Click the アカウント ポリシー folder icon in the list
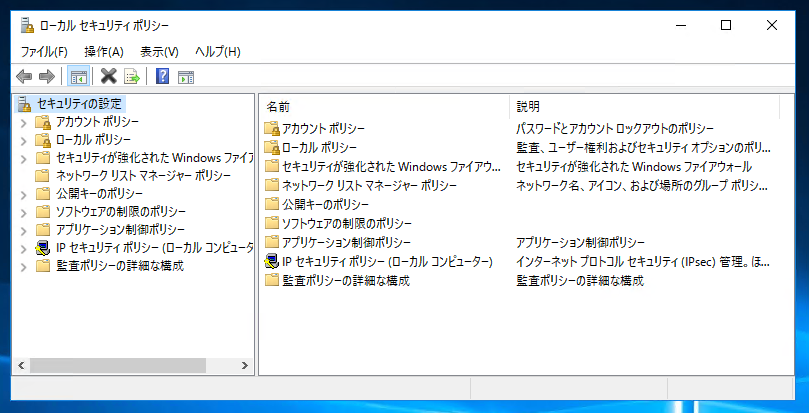809x413 pixels. tap(272, 128)
